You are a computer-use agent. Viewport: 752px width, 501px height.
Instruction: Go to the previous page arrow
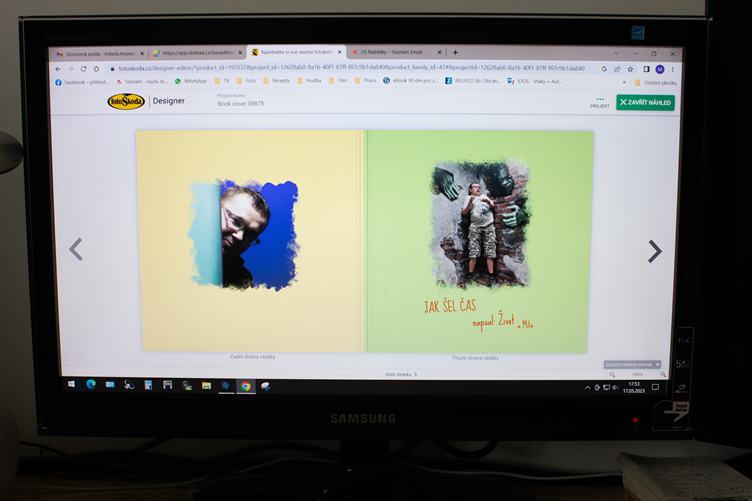76,249
